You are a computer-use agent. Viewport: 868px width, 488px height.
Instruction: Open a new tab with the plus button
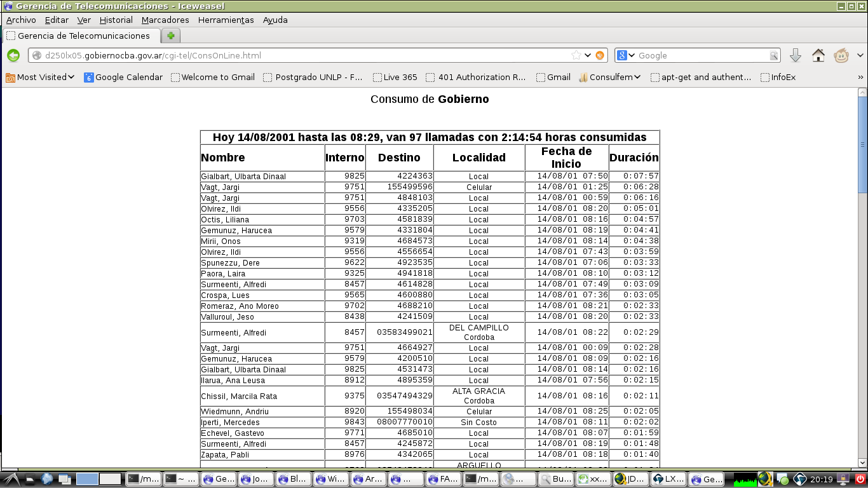pyautogui.click(x=170, y=36)
